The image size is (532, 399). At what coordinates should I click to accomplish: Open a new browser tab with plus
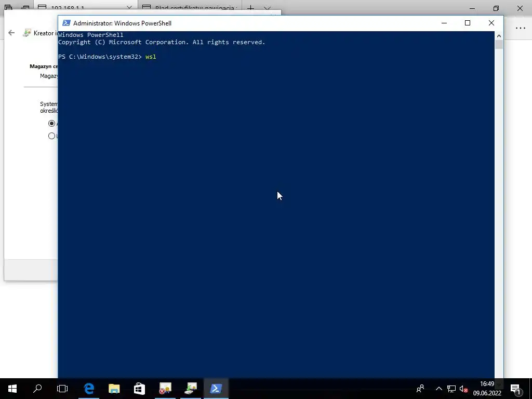(250, 8)
